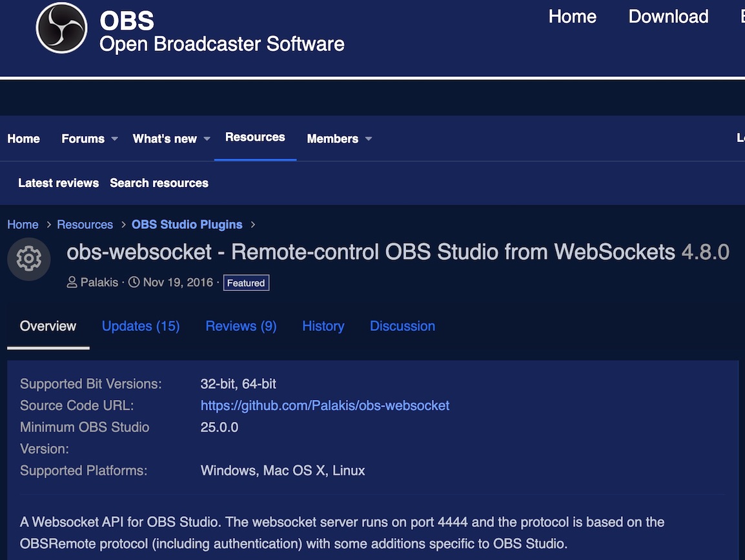
Task: Click Latest reviews in the sub-navigation
Action: [58, 183]
